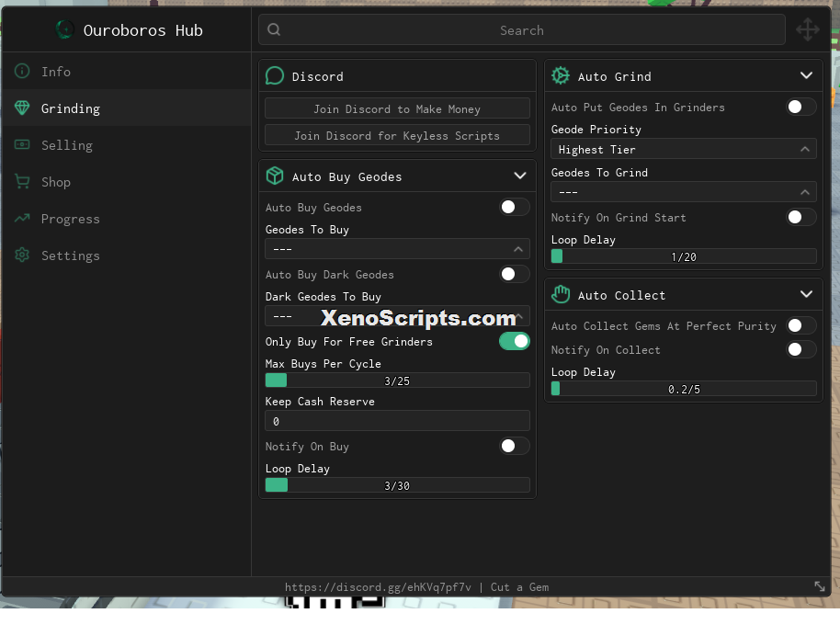Click the move window crosshair icon
This screenshot has height=636, width=840.
807,29
